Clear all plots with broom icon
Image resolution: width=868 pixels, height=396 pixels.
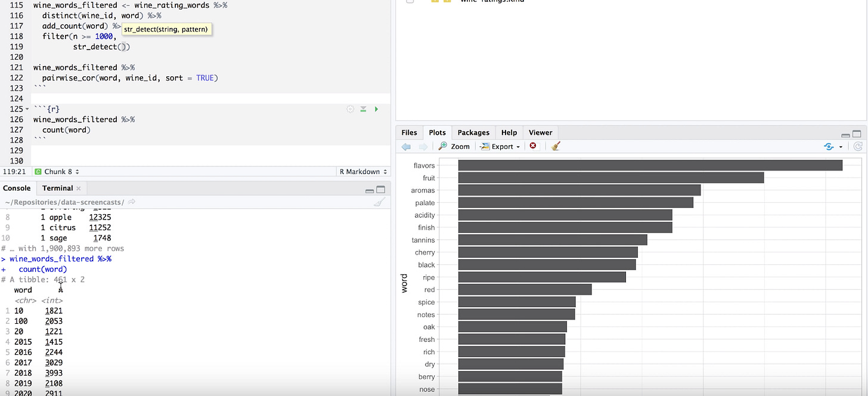(x=556, y=146)
